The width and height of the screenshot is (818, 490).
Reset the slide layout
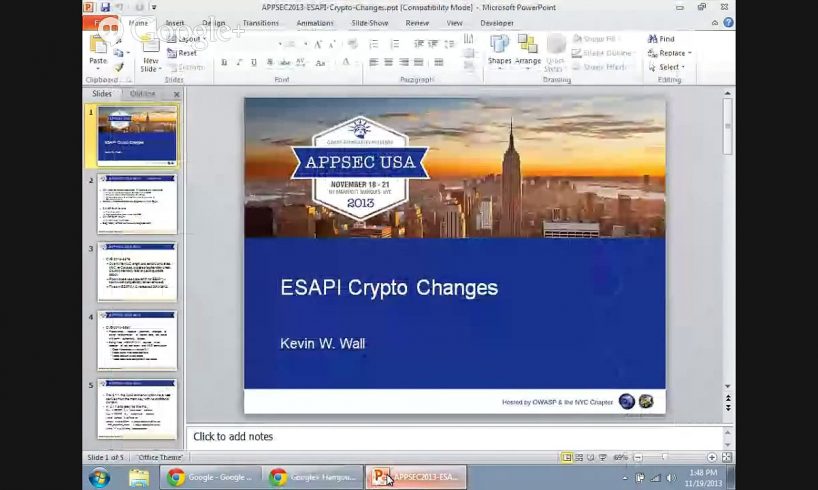[x=186, y=53]
